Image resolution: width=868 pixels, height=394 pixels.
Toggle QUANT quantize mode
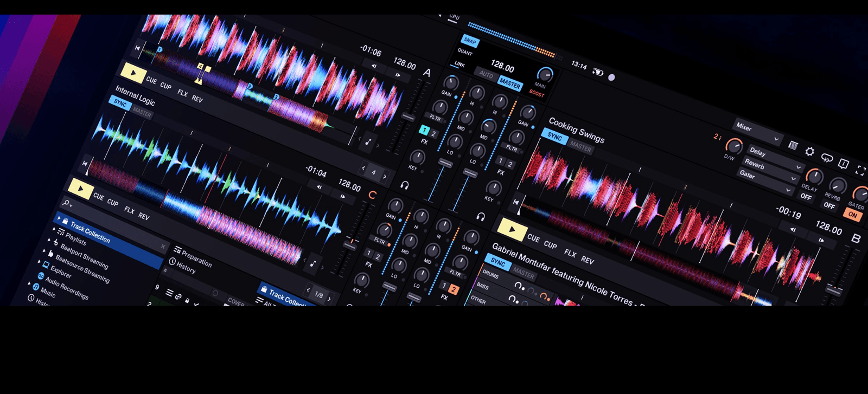pos(465,52)
